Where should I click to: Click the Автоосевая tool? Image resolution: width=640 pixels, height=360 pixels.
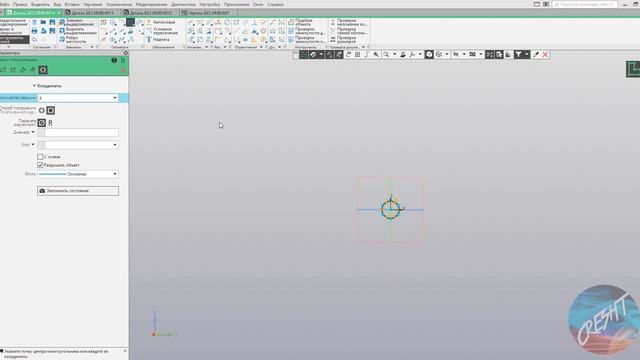[161, 22]
